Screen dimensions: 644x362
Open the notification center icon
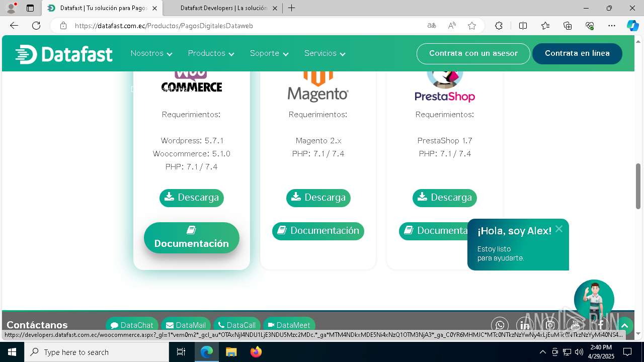tap(627, 352)
